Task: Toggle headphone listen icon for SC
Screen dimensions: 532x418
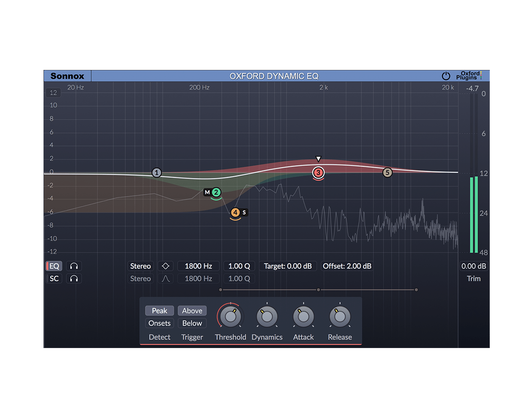Action: [74, 279]
